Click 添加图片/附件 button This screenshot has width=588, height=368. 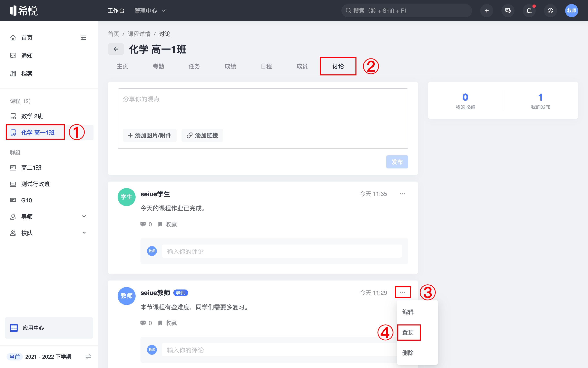[150, 135]
